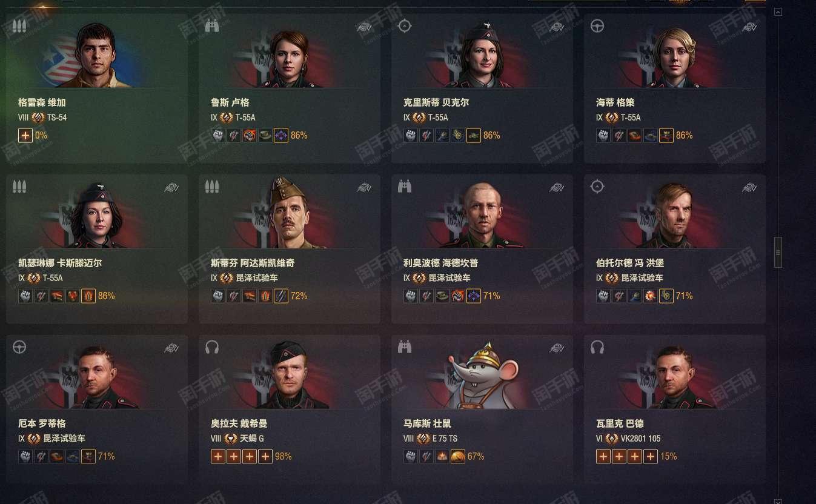Click the driver steering wheel icon on 海蒂 格策 card
816x504 pixels.
pos(597,26)
